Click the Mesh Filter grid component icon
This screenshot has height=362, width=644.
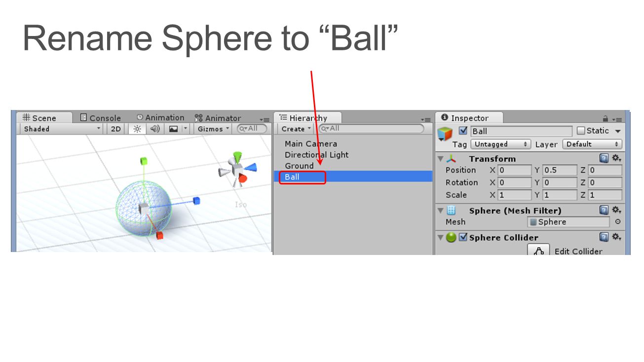(x=451, y=211)
